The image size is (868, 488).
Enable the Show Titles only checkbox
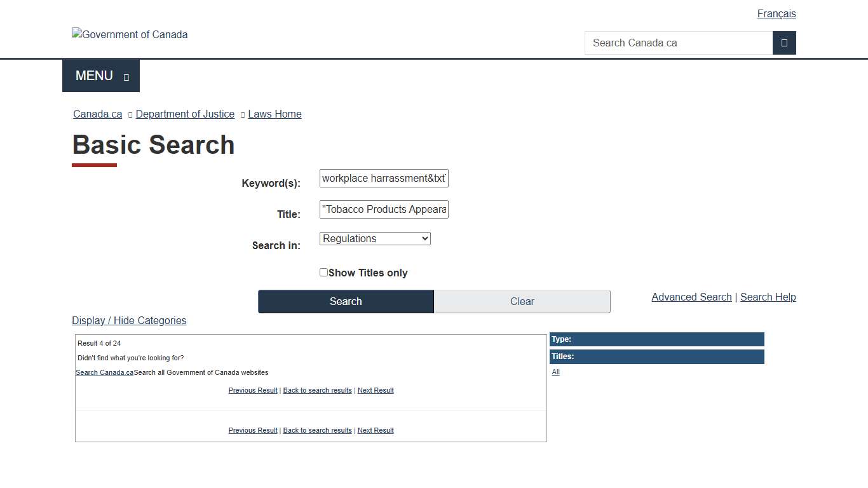pos(323,272)
